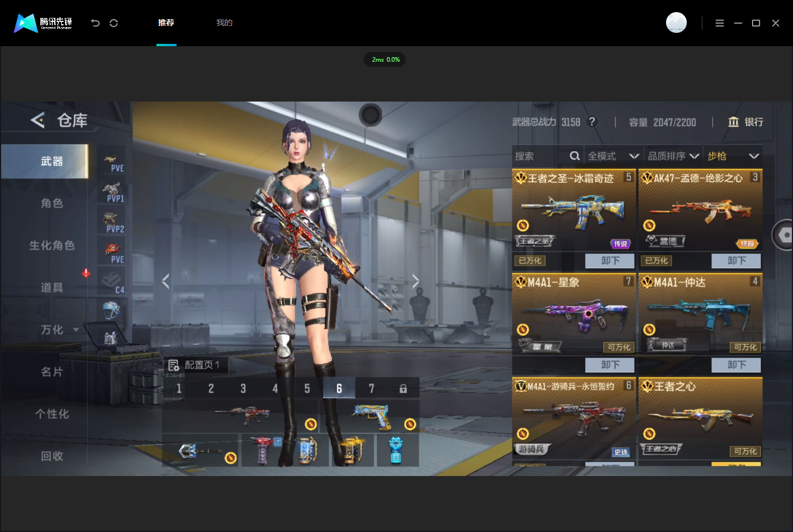Select the 角色 sidebar tab

[52, 203]
